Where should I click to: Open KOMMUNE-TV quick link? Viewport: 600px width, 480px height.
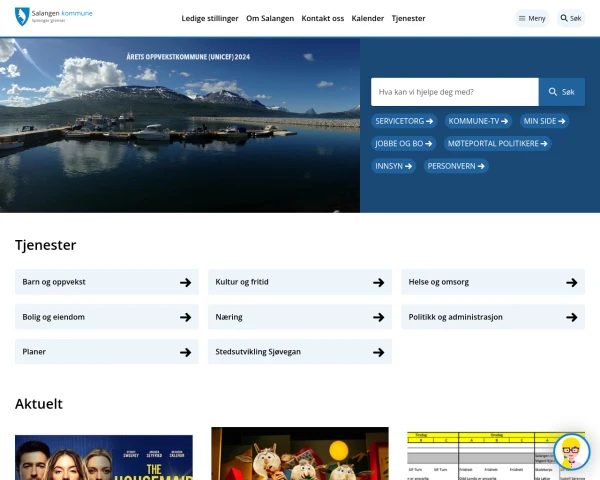(x=478, y=121)
